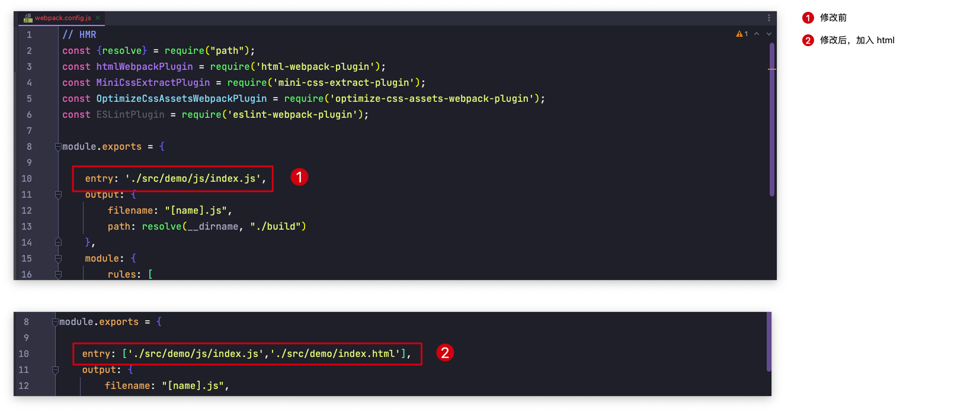Click the upper editor's vertical scrollbar thumb
The image size is (980, 412).
tap(772, 120)
